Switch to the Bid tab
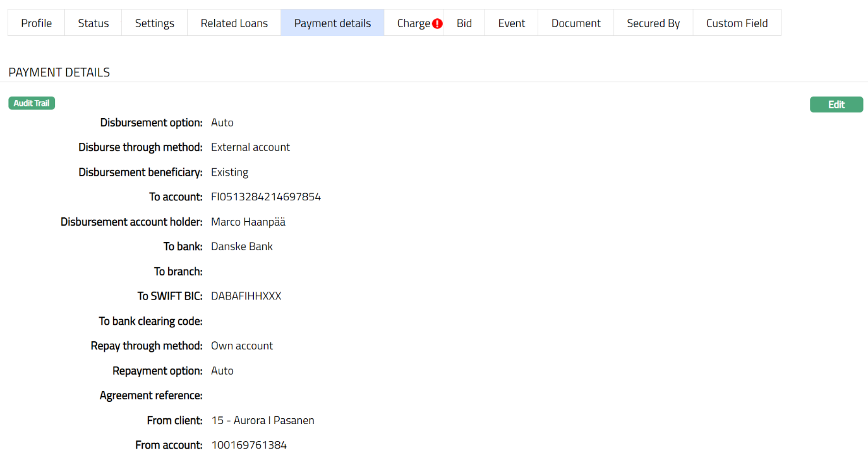The height and width of the screenshot is (460, 868). tap(464, 23)
